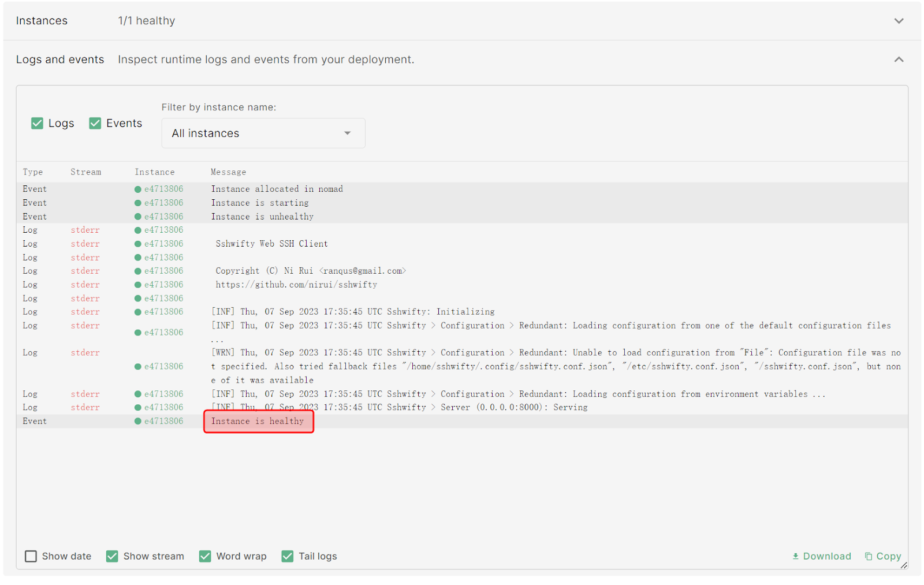Click the Download icon in the logs footer
This screenshot has height=585, width=924.
[x=795, y=556]
